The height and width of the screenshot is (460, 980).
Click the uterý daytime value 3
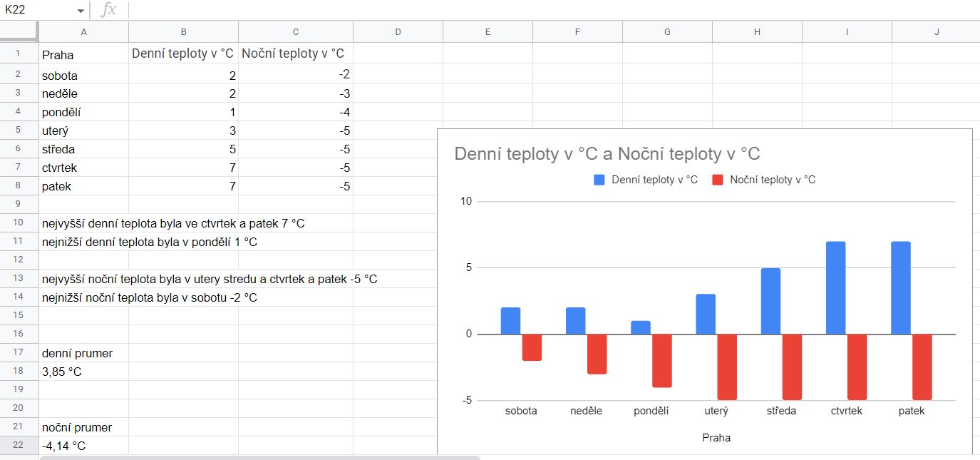[184, 131]
